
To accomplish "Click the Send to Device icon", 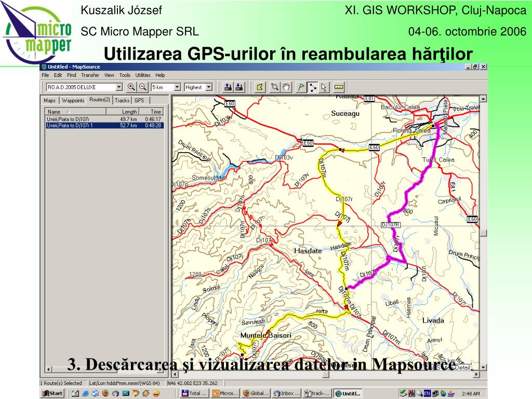I will pos(228,87).
